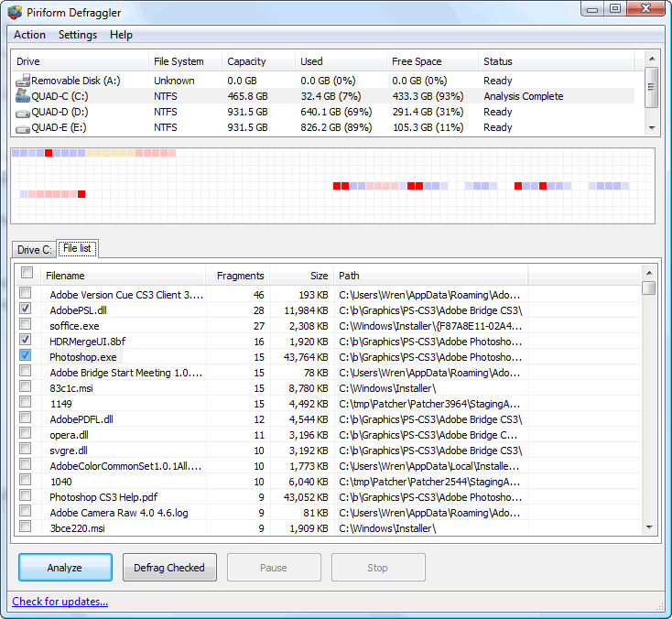
Task: Click the Defrag Checked button
Action: tap(169, 568)
